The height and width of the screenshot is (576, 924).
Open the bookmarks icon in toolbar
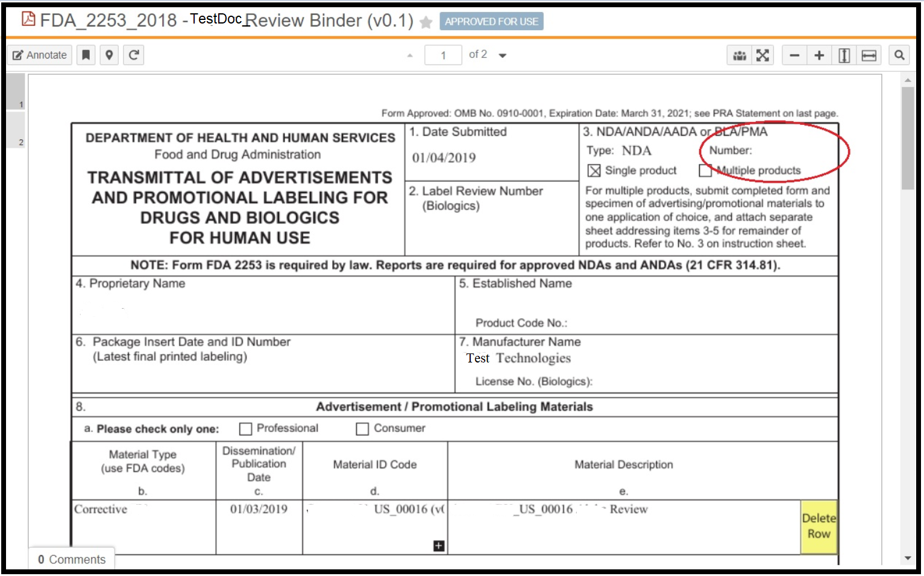pyautogui.click(x=86, y=55)
